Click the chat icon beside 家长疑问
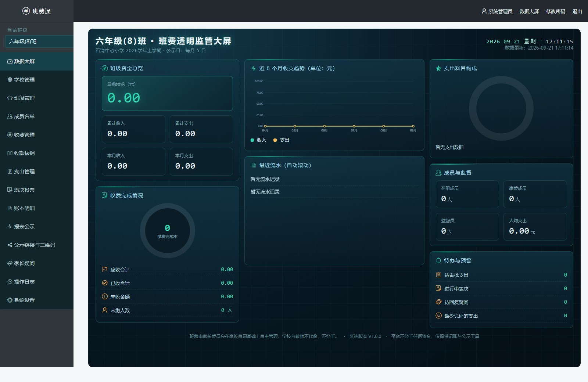588x382 pixels. (10, 263)
